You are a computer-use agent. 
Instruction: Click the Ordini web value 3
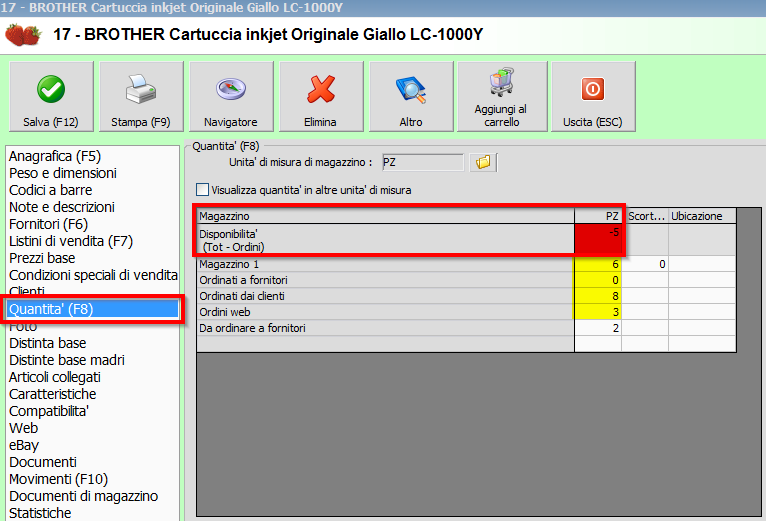click(598, 312)
